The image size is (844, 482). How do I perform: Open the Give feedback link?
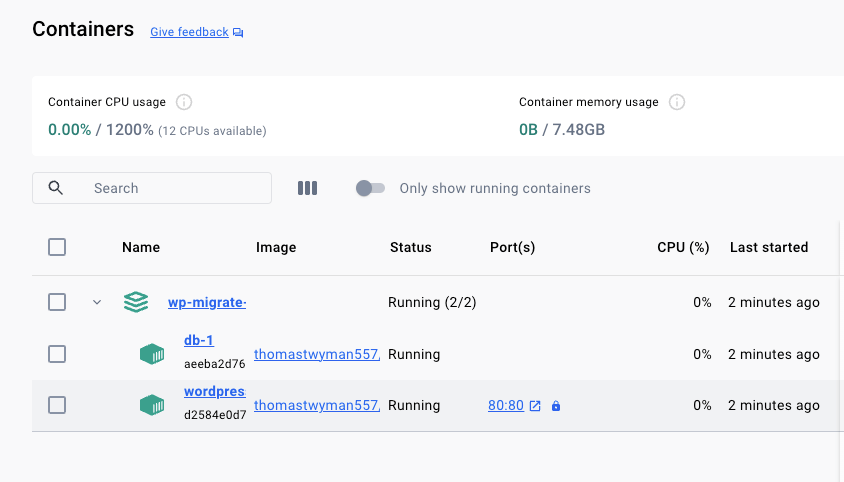(x=190, y=32)
